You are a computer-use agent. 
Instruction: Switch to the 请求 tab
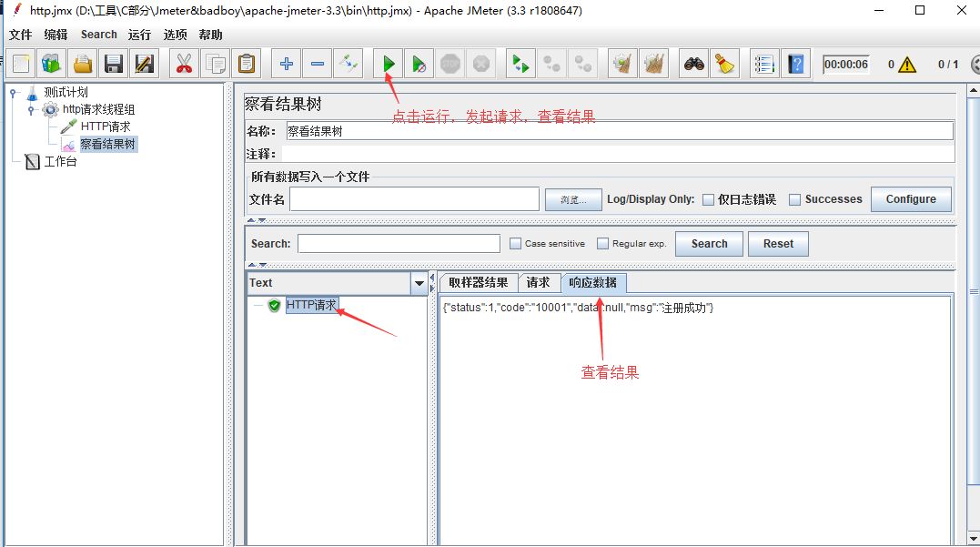point(538,282)
